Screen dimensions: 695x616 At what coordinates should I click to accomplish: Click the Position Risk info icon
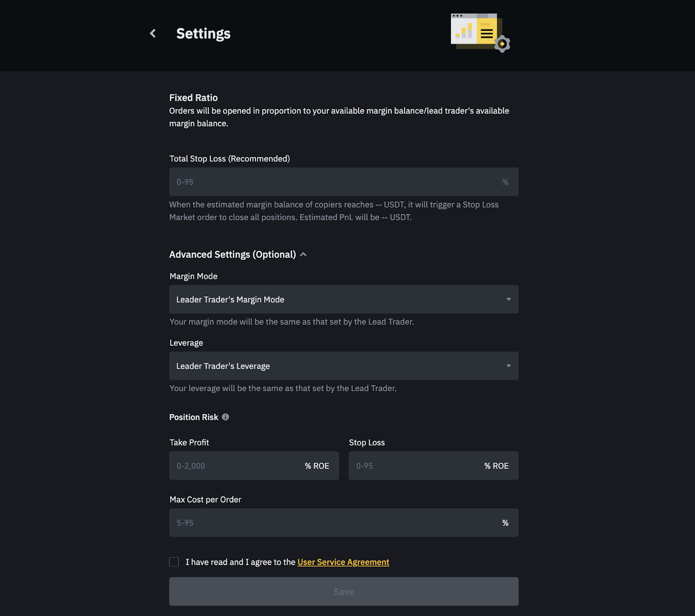tap(225, 417)
